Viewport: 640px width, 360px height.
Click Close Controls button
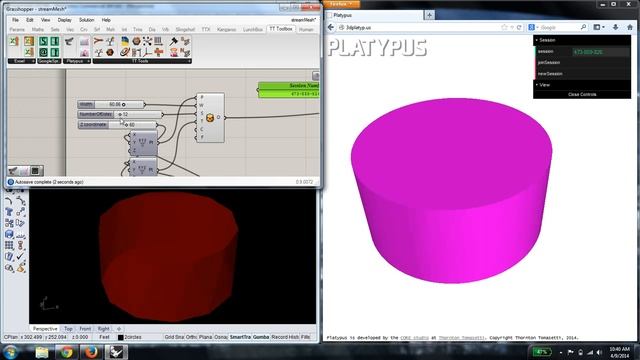click(x=582, y=94)
